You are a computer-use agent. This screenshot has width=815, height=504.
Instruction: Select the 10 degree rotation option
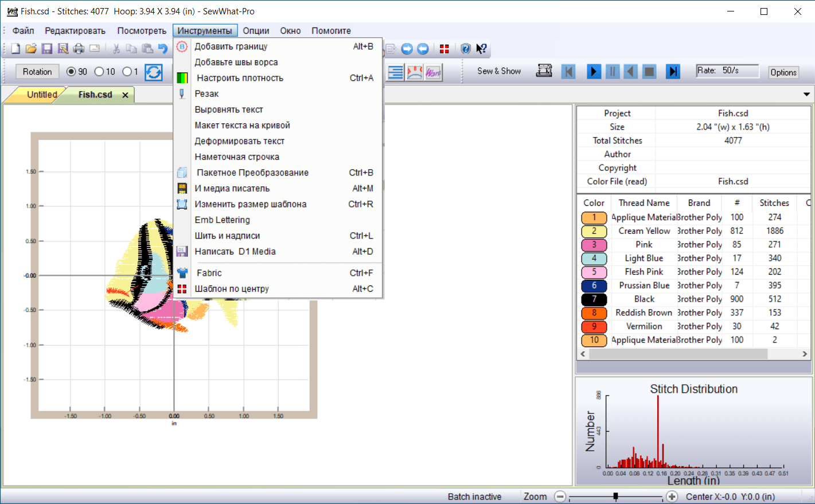99,72
